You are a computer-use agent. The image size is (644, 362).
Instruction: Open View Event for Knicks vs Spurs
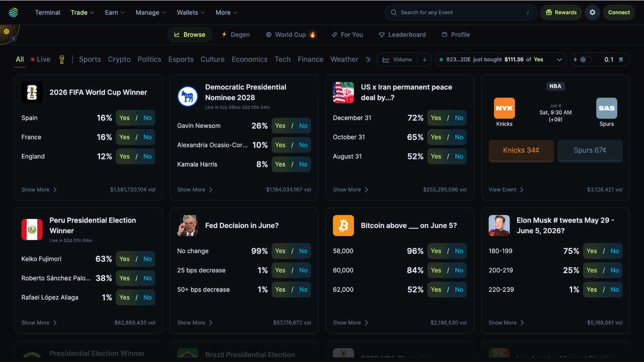pyautogui.click(x=506, y=189)
